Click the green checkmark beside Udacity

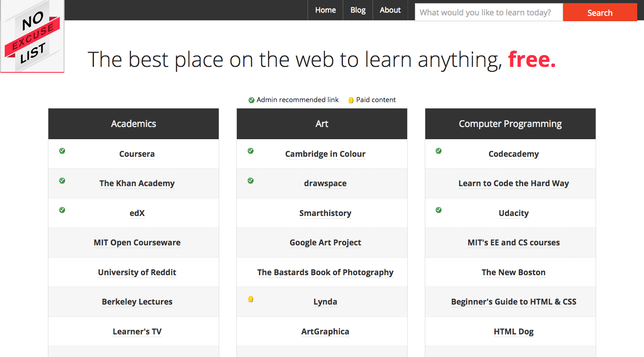click(438, 210)
